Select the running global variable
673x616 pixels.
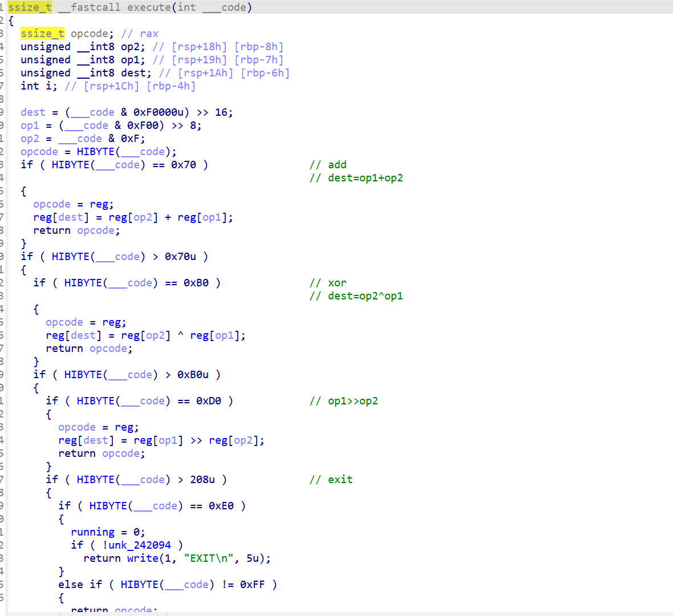pos(92,532)
